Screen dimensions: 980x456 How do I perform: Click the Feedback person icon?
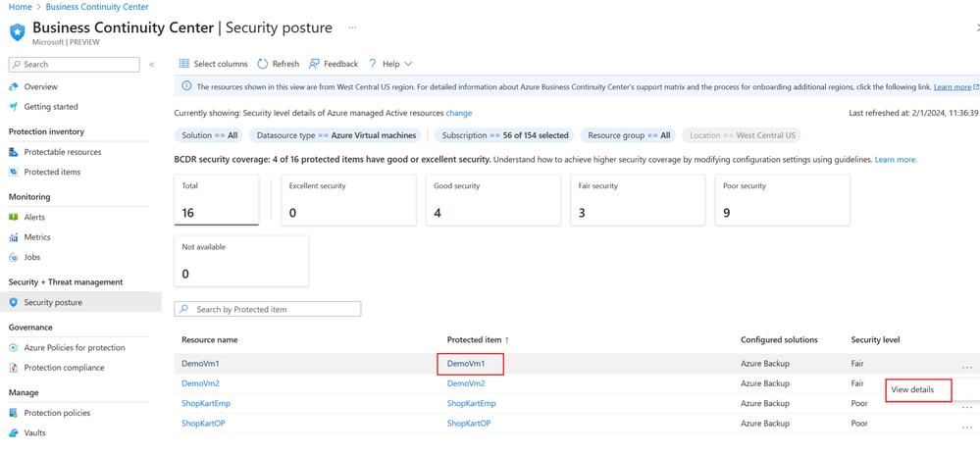pyautogui.click(x=314, y=64)
